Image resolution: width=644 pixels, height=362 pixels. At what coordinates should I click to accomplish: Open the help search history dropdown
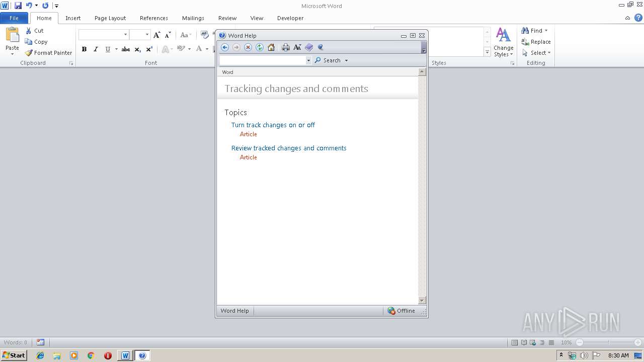[308, 60]
